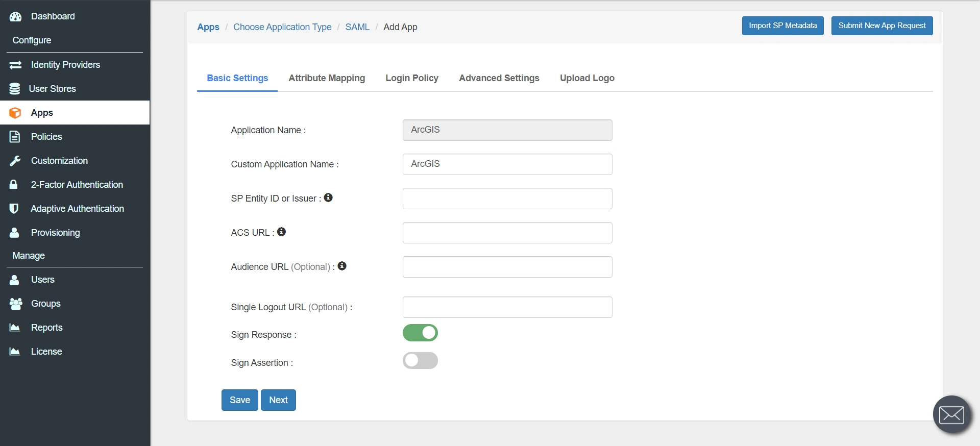This screenshot has width=980, height=446.
Task: Switch to the Attribute Mapping tab
Action: [327, 78]
